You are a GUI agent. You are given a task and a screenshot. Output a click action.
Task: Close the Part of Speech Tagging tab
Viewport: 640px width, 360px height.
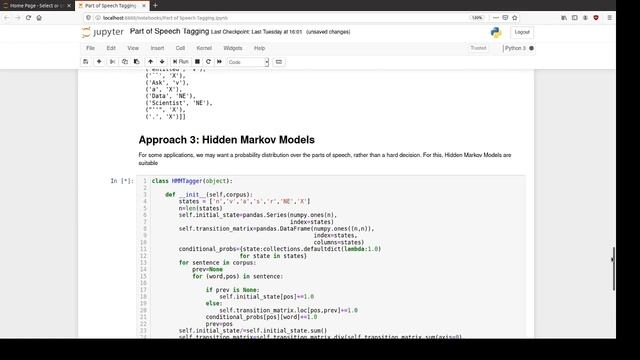pyautogui.click(x=144, y=6)
